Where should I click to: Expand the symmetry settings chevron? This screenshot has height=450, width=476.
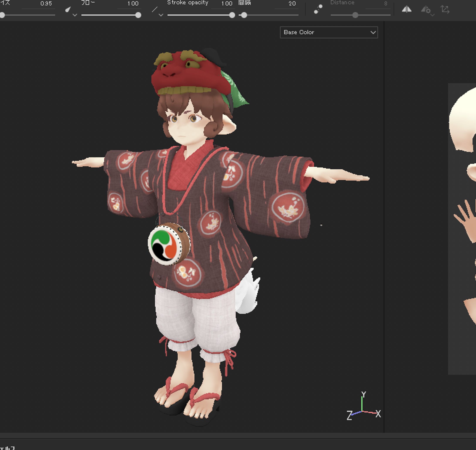[432, 15]
